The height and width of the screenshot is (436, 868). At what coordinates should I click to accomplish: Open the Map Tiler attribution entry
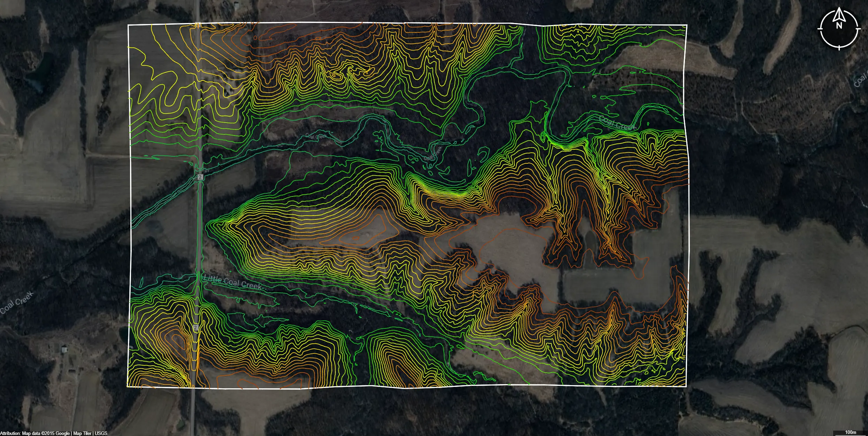(83, 433)
